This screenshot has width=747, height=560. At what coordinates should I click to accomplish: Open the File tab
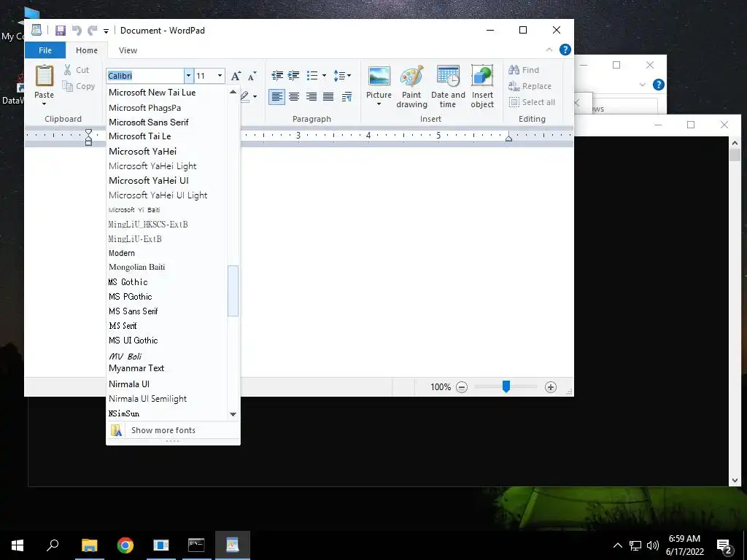[x=45, y=50]
